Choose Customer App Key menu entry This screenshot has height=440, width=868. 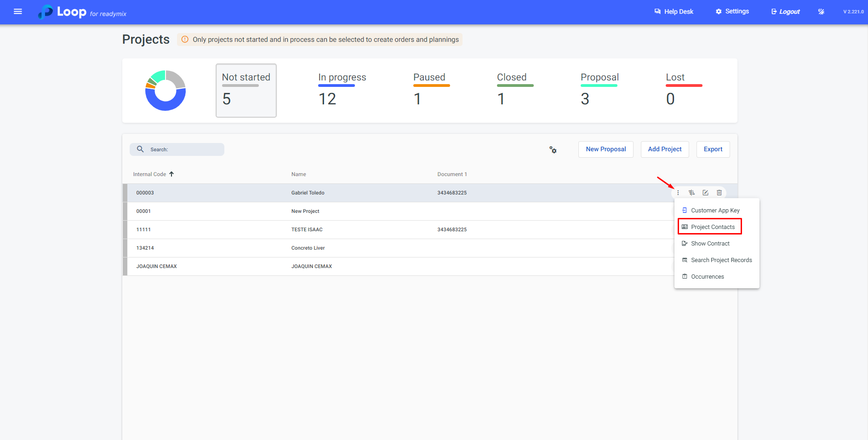[x=715, y=211]
